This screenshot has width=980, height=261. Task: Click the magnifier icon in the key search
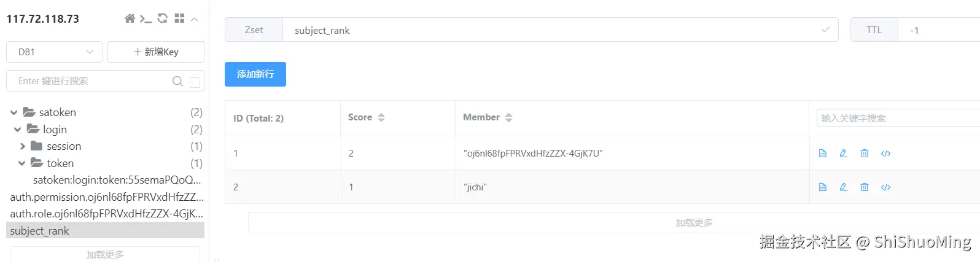click(x=177, y=81)
